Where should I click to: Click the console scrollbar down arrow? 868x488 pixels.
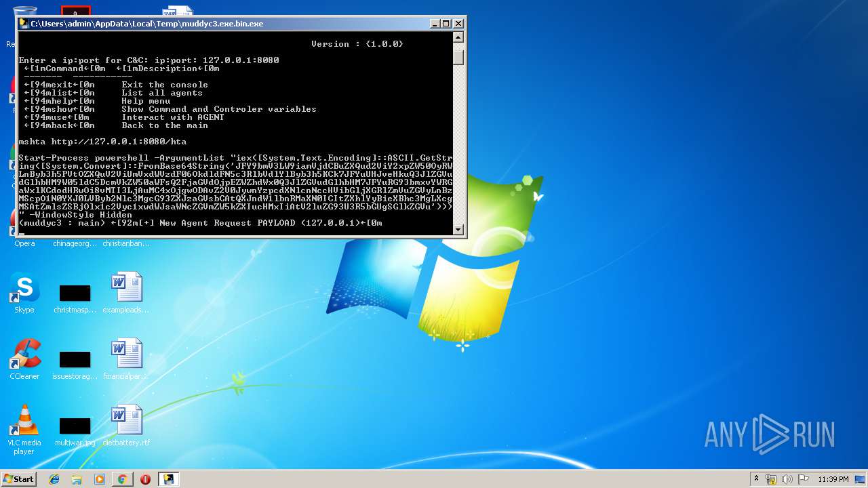pos(458,229)
